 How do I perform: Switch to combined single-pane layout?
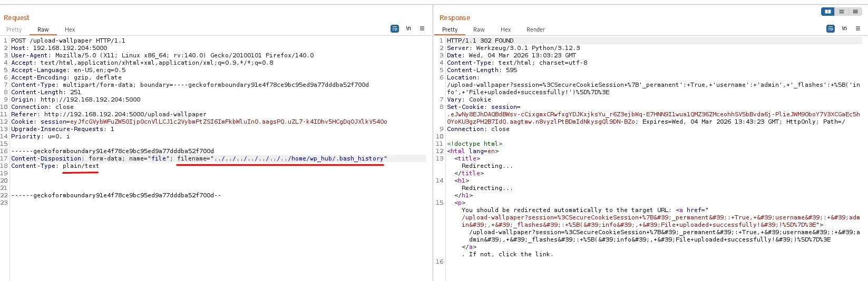click(855, 12)
